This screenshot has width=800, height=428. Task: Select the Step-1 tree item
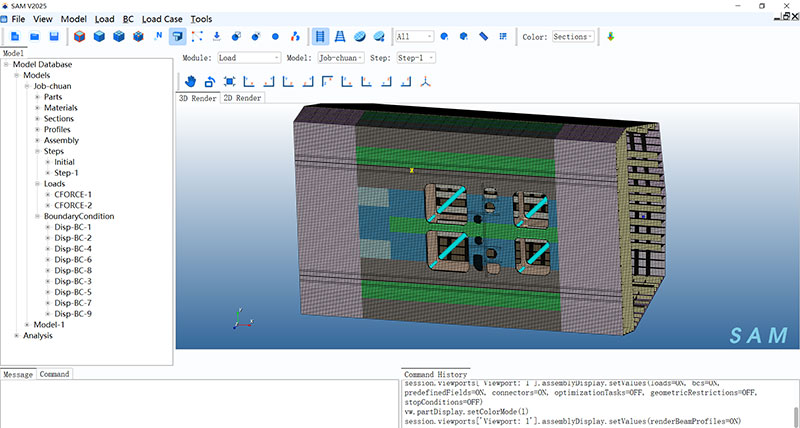[66, 173]
